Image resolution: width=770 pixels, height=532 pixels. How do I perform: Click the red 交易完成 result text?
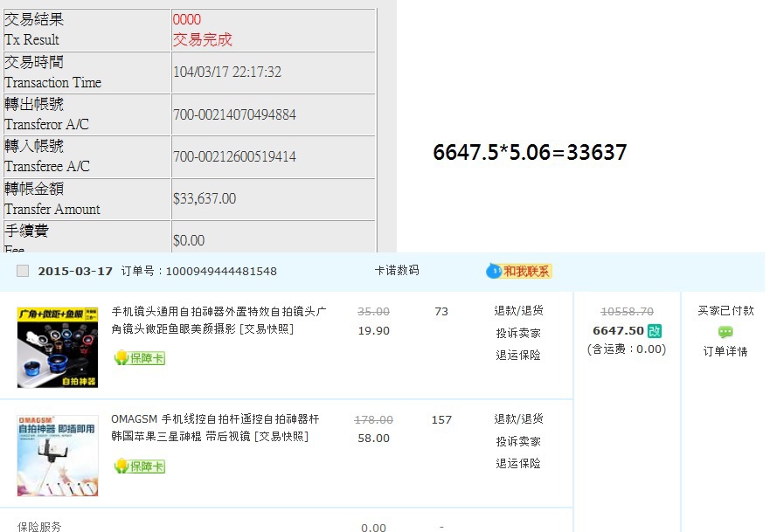202,40
